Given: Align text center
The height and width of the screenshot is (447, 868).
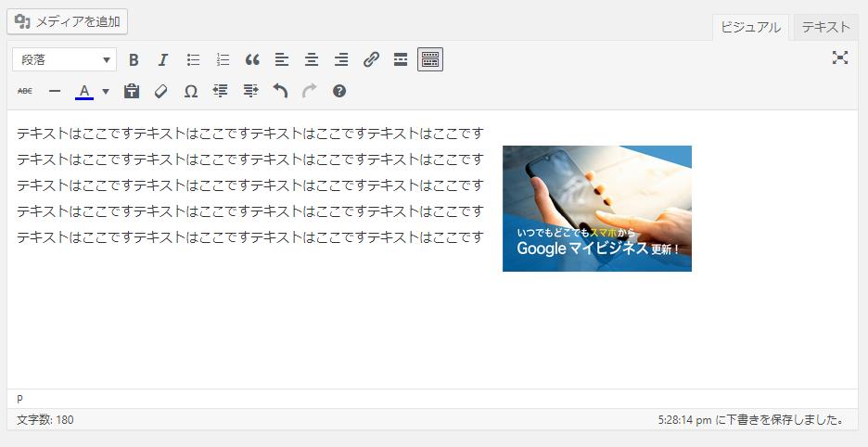Looking at the screenshot, I should click(312, 59).
